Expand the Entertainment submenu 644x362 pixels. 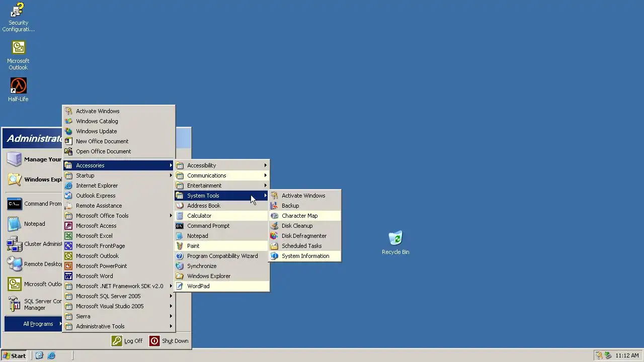pyautogui.click(x=222, y=186)
